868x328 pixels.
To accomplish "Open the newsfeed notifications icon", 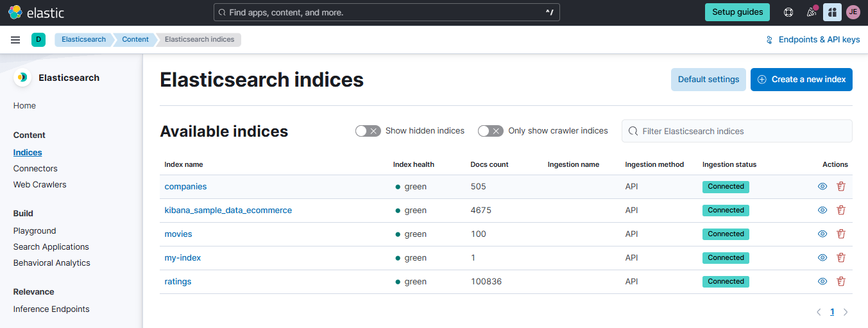I will coord(811,12).
